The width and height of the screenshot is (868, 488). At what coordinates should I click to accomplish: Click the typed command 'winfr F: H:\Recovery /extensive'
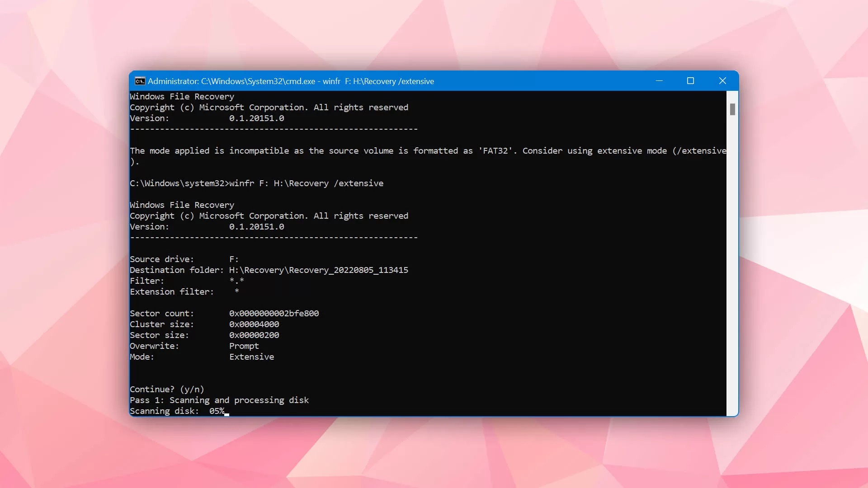point(306,183)
